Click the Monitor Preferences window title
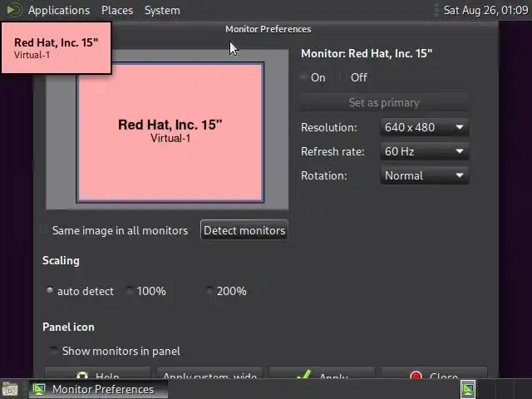532x399 pixels. pos(268,29)
